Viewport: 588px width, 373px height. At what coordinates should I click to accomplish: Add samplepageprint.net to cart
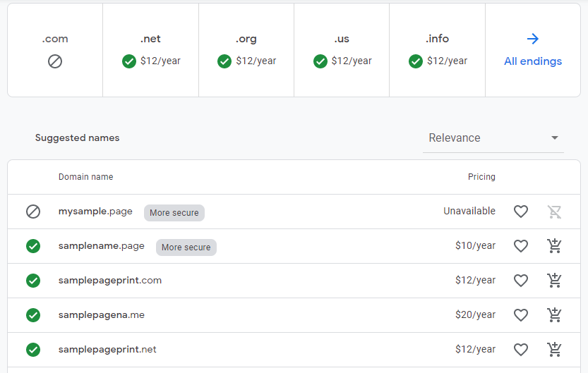point(554,349)
